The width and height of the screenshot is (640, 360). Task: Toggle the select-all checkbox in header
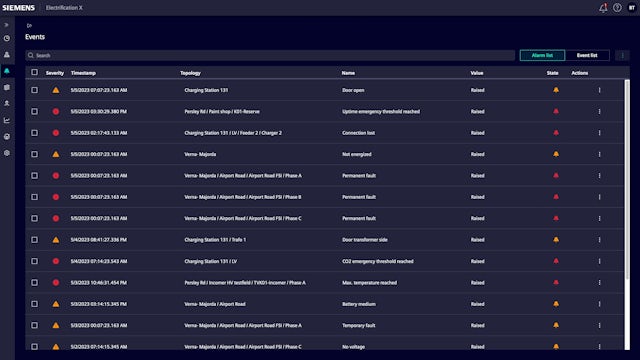34,72
